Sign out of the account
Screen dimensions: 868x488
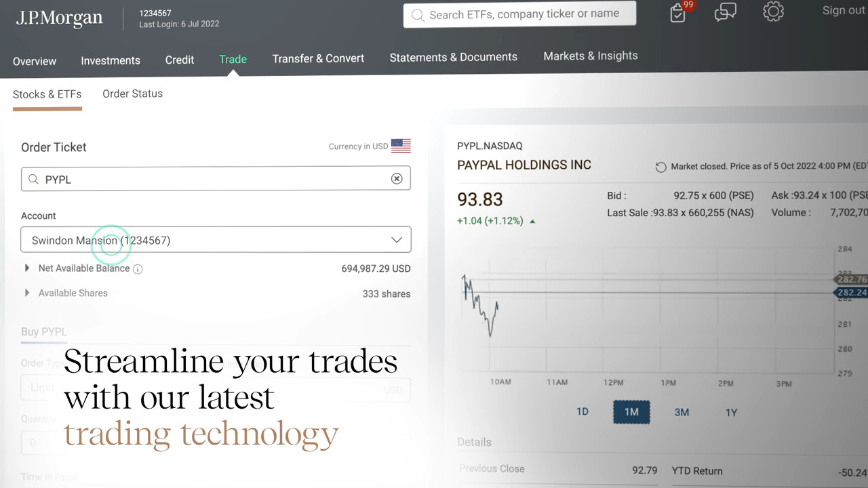click(x=842, y=10)
